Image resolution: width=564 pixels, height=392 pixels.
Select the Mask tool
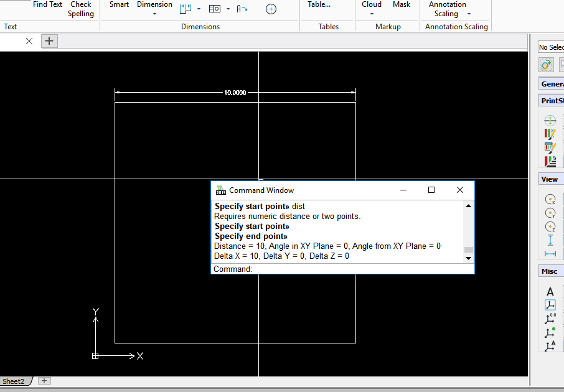coord(402,4)
